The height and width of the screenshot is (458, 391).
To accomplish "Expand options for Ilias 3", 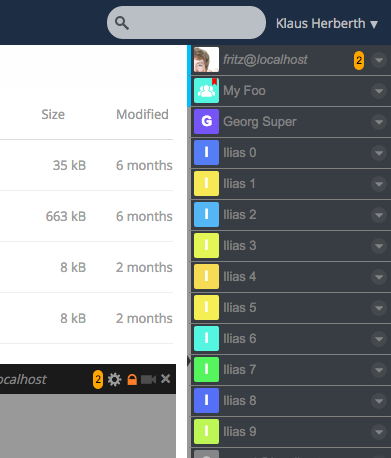I will click(x=379, y=246).
